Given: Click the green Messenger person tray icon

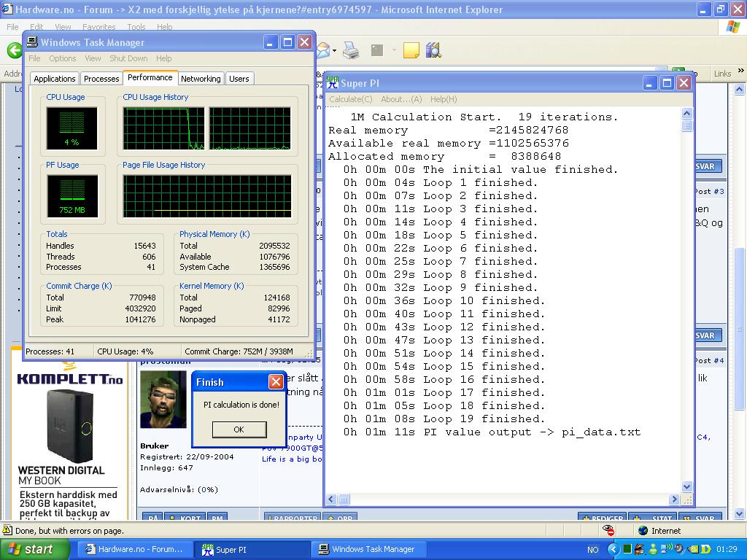Looking at the screenshot, I should tap(654, 549).
